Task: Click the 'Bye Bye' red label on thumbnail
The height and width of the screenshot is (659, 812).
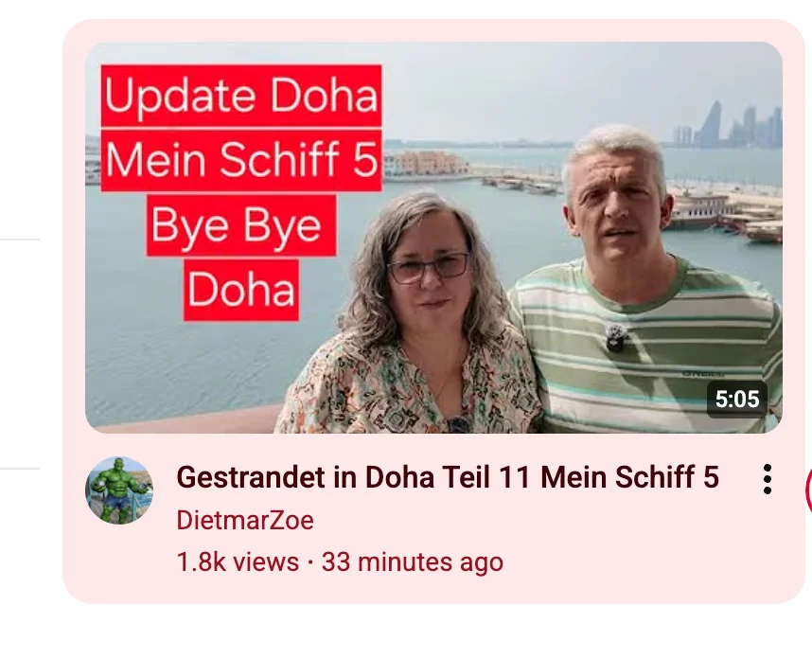Action: pos(241,225)
